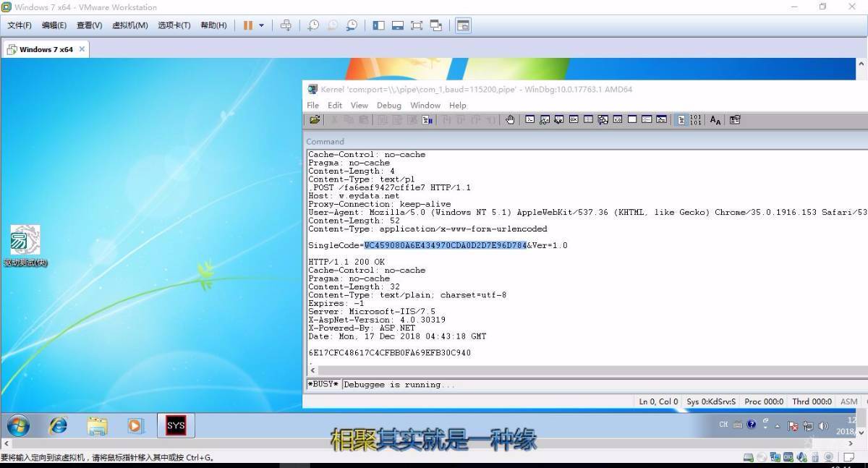
Task: Click the Thrd 000:0 status cell
Action: pos(812,401)
